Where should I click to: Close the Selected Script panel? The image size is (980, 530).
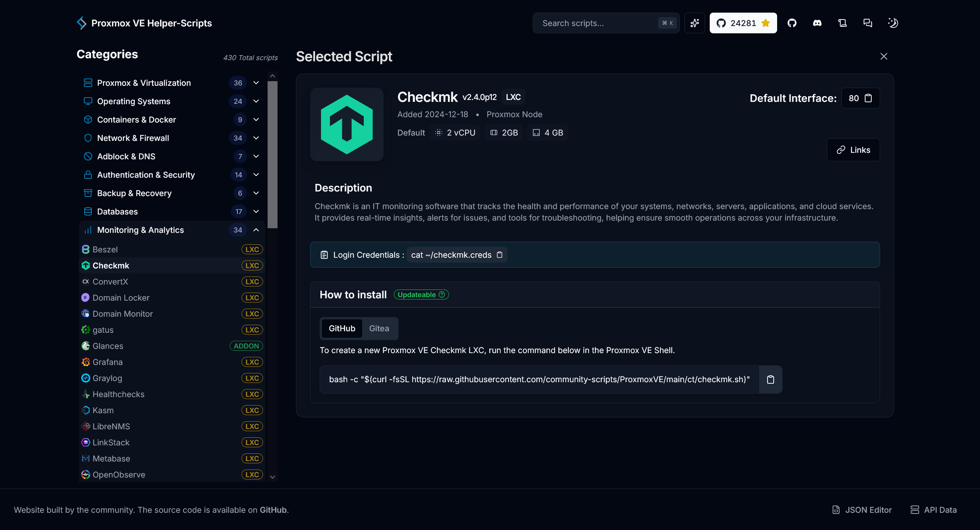884,56
